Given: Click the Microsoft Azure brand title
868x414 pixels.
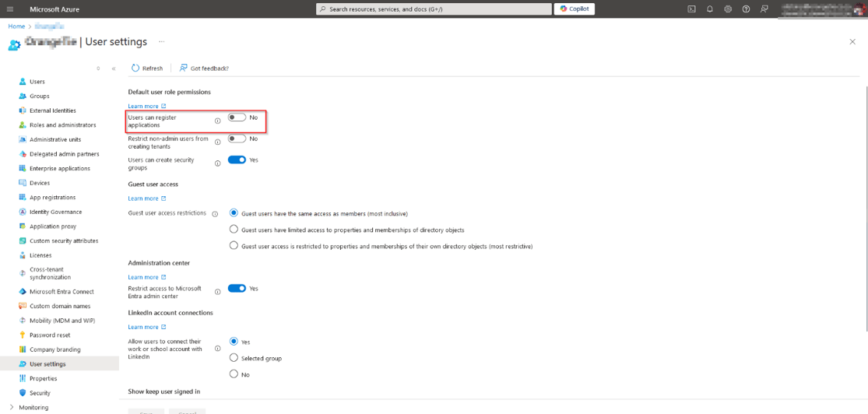Looking at the screenshot, I should coord(53,9).
